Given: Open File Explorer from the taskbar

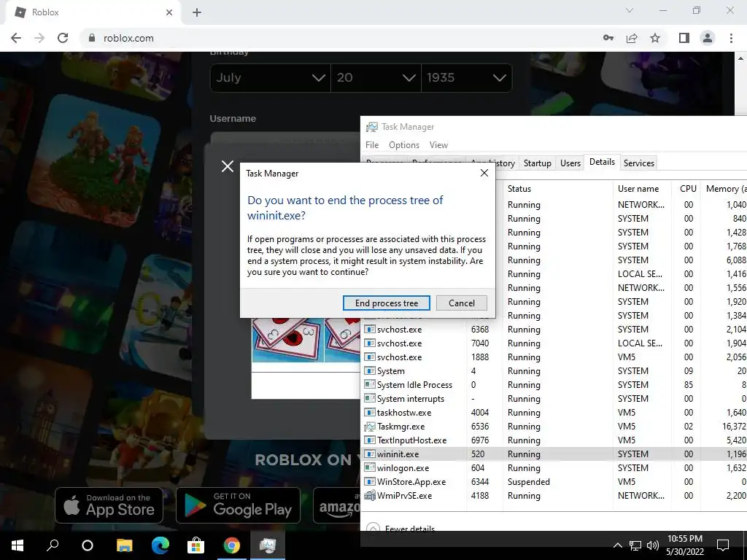Looking at the screenshot, I should (x=124, y=545).
